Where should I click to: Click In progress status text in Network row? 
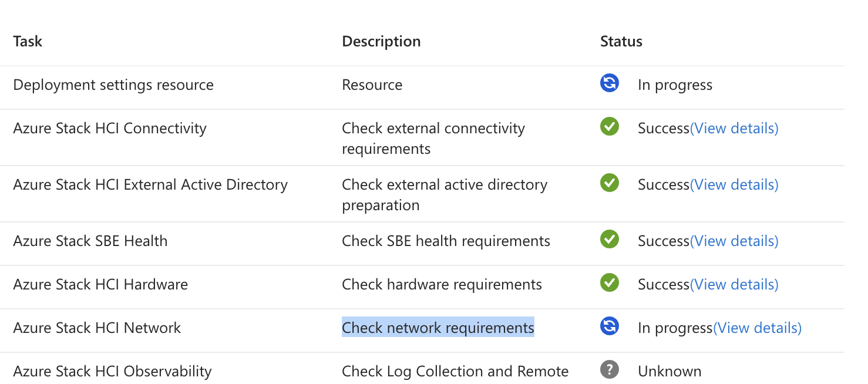[675, 328]
